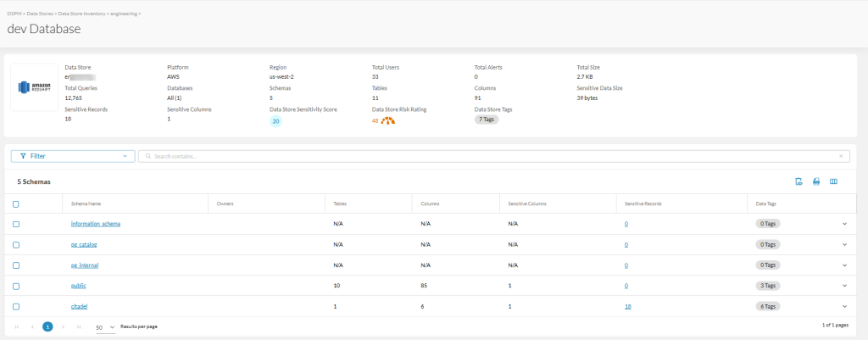The height and width of the screenshot is (340, 868).
Task: Click Data Store Inventory breadcrumb
Action: pos(82,14)
